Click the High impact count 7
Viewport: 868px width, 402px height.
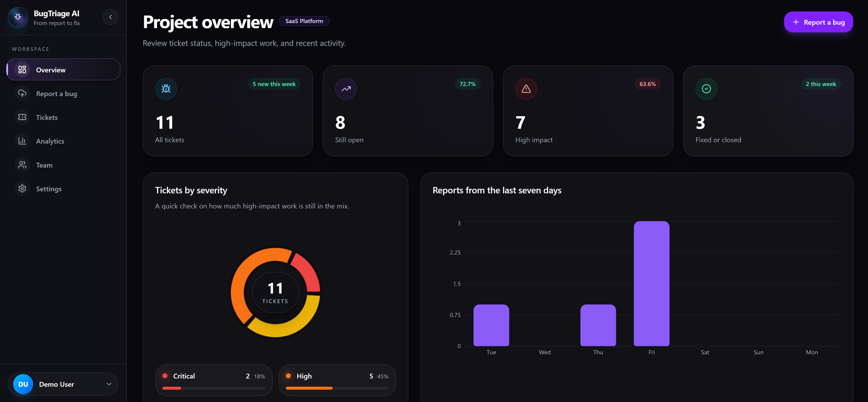point(521,122)
